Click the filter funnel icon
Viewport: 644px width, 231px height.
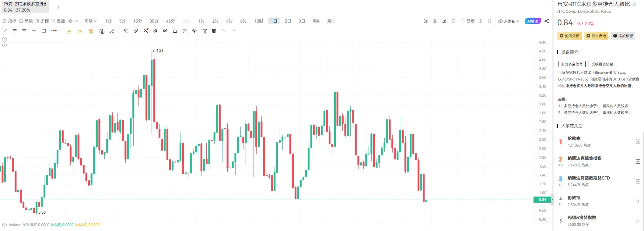coord(205,31)
